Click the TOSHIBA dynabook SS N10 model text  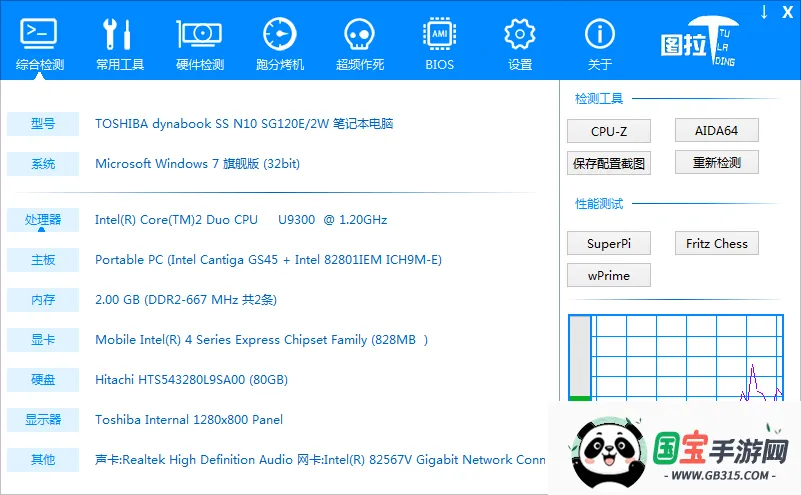244,124
